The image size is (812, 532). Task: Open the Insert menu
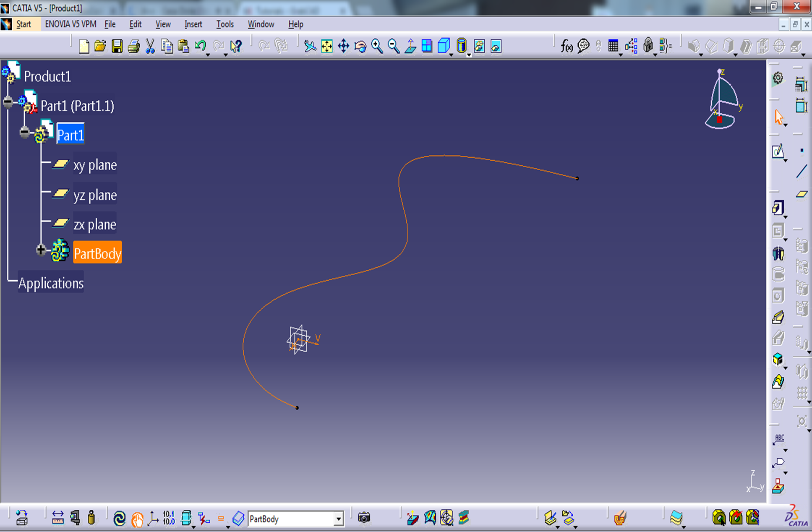point(193,24)
